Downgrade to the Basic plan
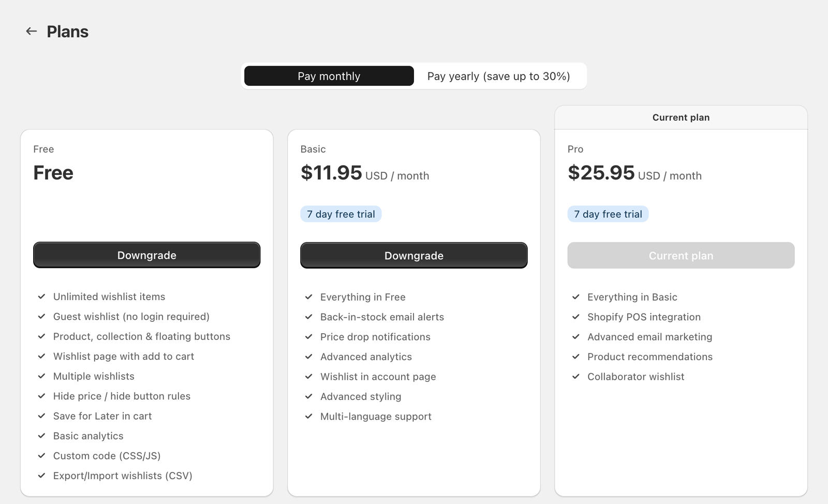 click(x=414, y=256)
